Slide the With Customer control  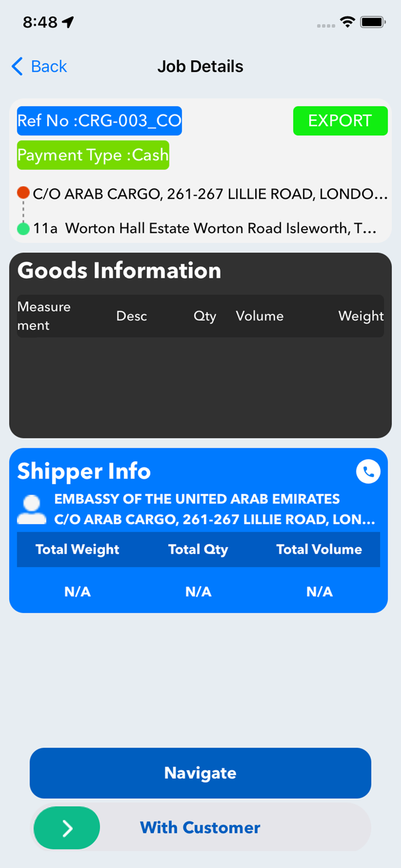coord(200,827)
